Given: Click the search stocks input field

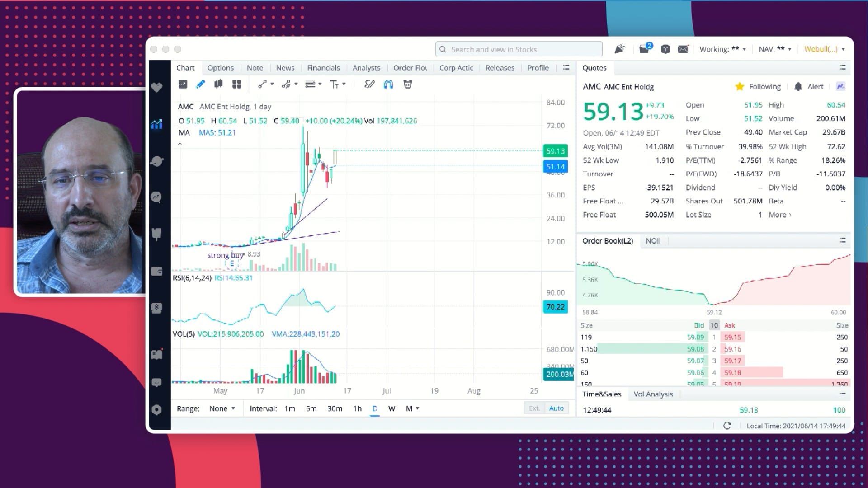Looking at the screenshot, I should tap(519, 49).
